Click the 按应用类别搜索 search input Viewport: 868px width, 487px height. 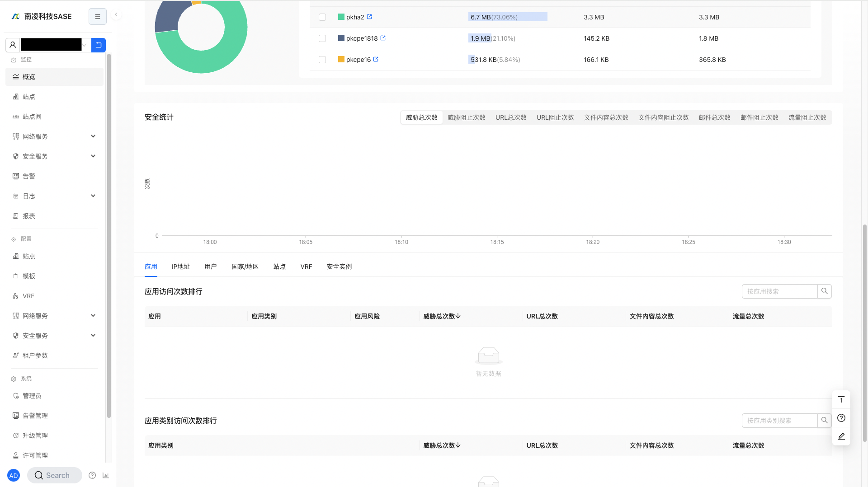(x=779, y=421)
